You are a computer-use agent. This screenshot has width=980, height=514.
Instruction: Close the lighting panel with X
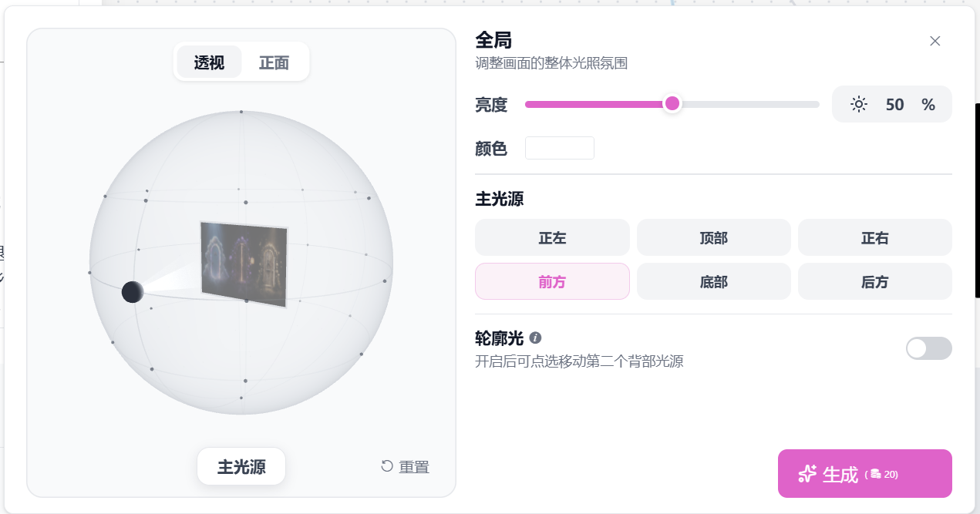point(935,41)
